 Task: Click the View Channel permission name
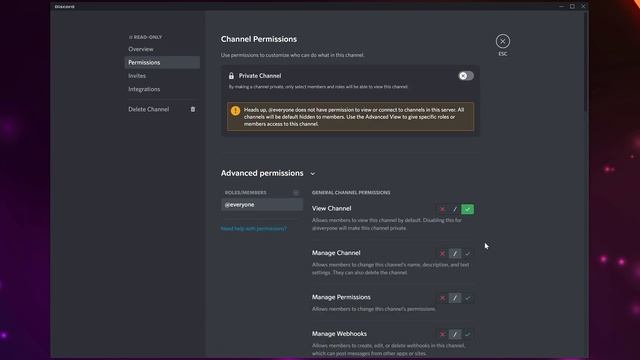pos(331,209)
